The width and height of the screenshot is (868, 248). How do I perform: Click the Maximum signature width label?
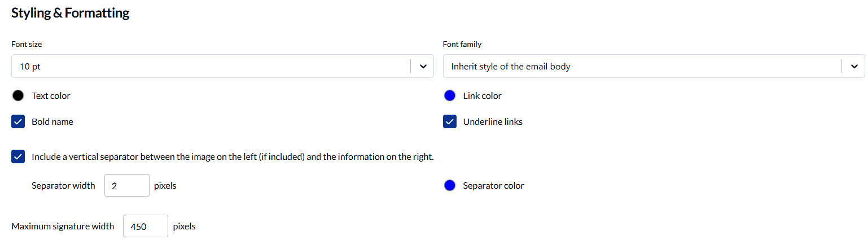63,226
